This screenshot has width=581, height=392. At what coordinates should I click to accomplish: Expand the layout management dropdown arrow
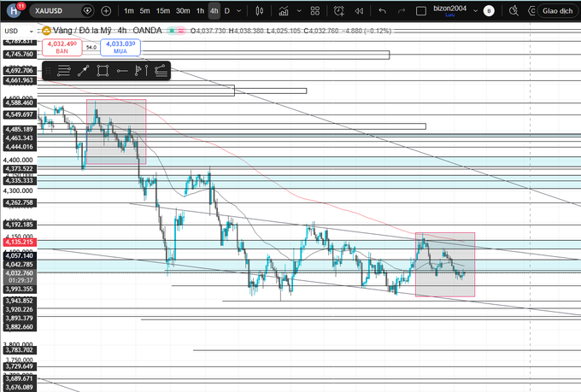pos(475,11)
